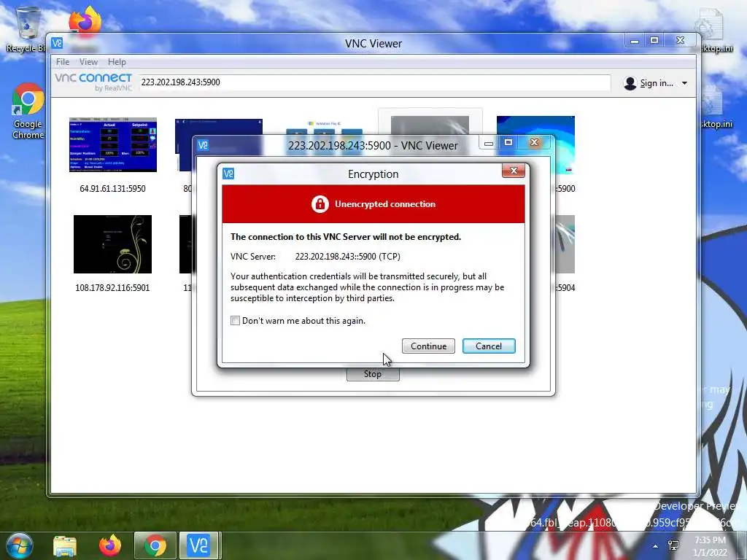Image resolution: width=747 pixels, height=560 pixels.
Task: Click the VNC logo in 223.202.198.243 window title
Action: pyautogui.click(x=203, y=145)
